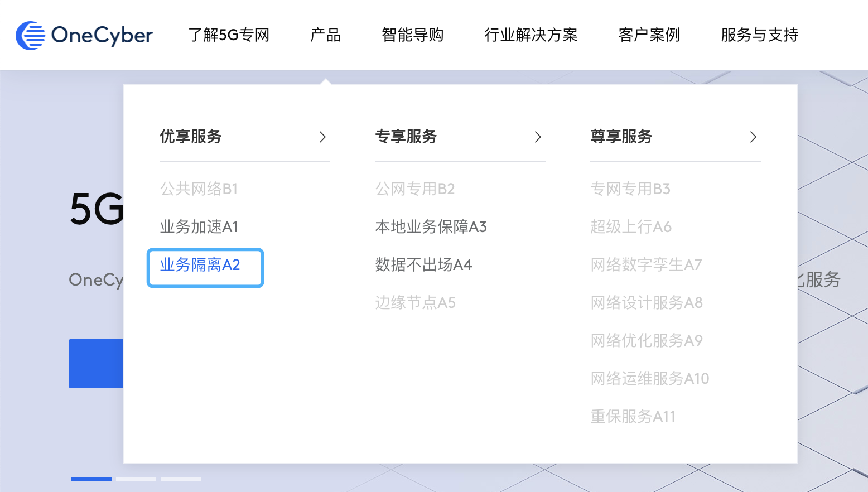Switch to the second carousel slide indicator
Image resolution: width=868 pixels, height=492 pixels.
pos(136,479)
